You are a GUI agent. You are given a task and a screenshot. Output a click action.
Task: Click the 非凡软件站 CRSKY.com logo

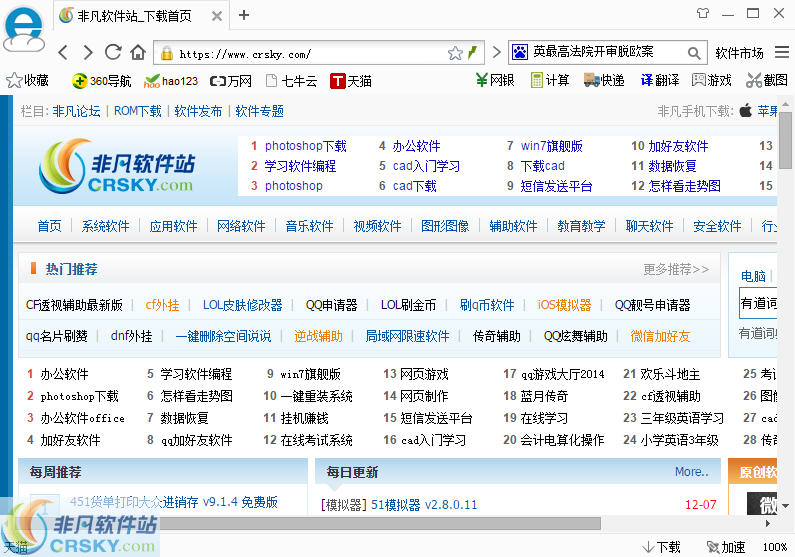[117, 166]
